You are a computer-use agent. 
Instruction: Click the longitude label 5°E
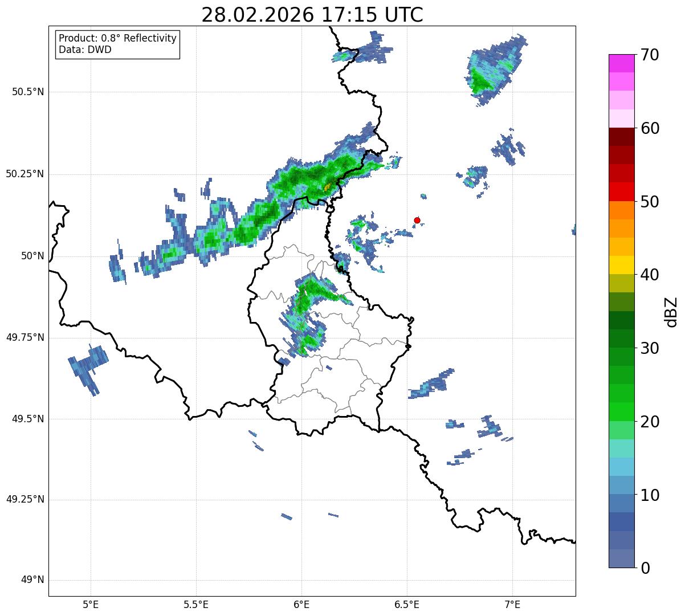(91, 604)
